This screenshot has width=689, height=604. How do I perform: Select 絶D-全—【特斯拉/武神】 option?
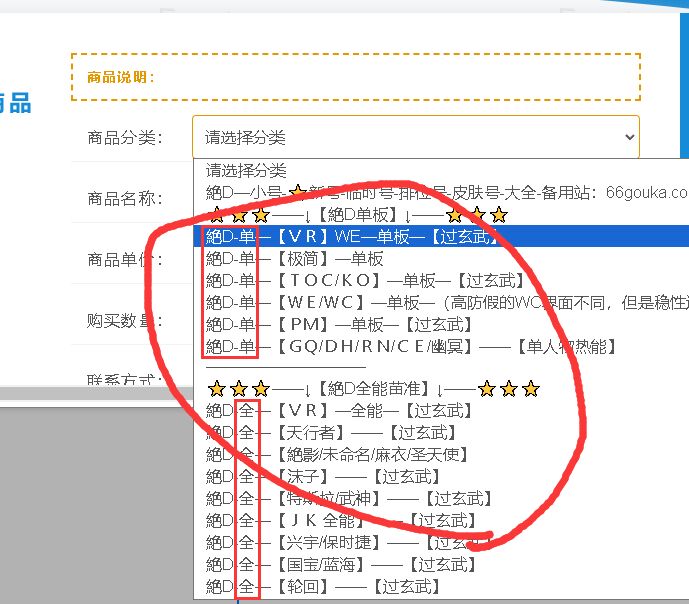(441, 499)
